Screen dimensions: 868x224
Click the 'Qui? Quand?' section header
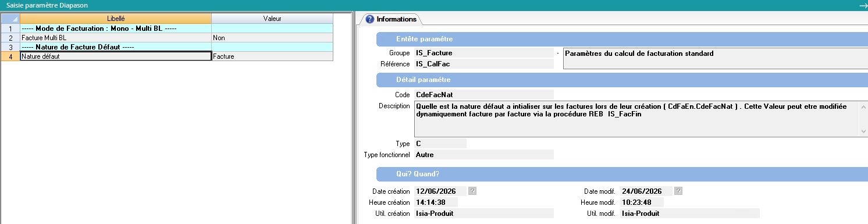(x=622, y=174)
